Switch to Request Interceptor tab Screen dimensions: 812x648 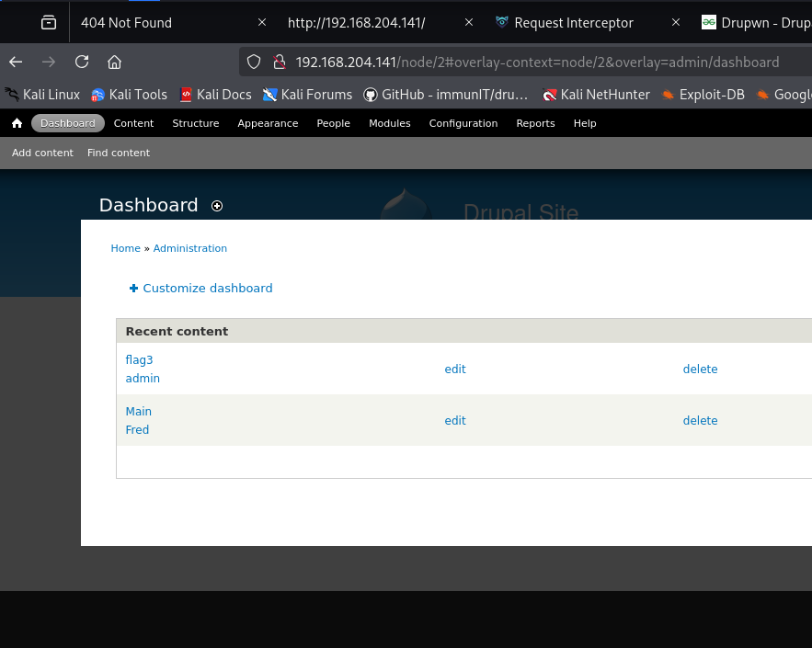click(x=574, y=23)
